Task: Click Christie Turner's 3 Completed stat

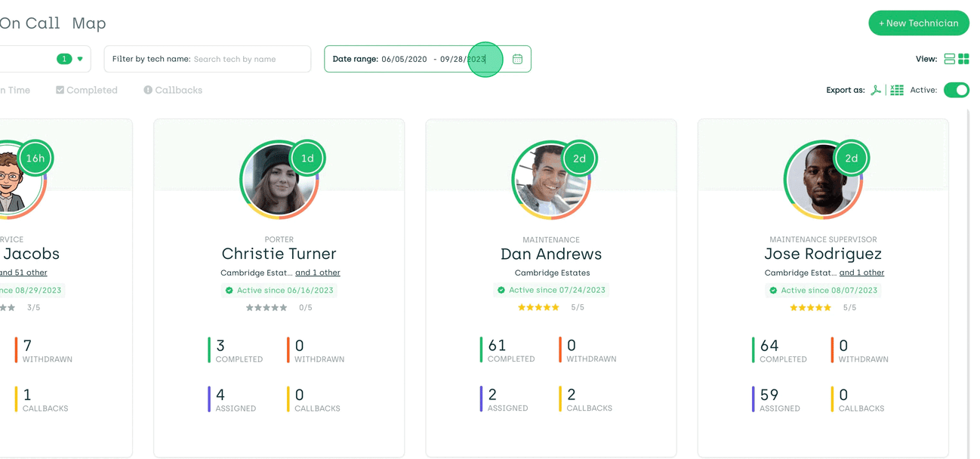Action: tap(236, 350)
